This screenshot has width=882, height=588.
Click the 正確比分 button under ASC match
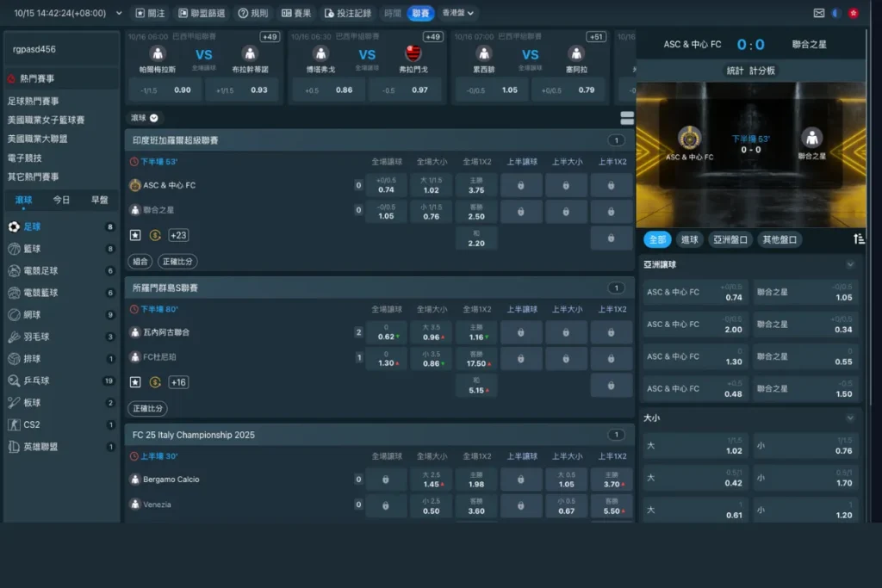tap(176, 262)
